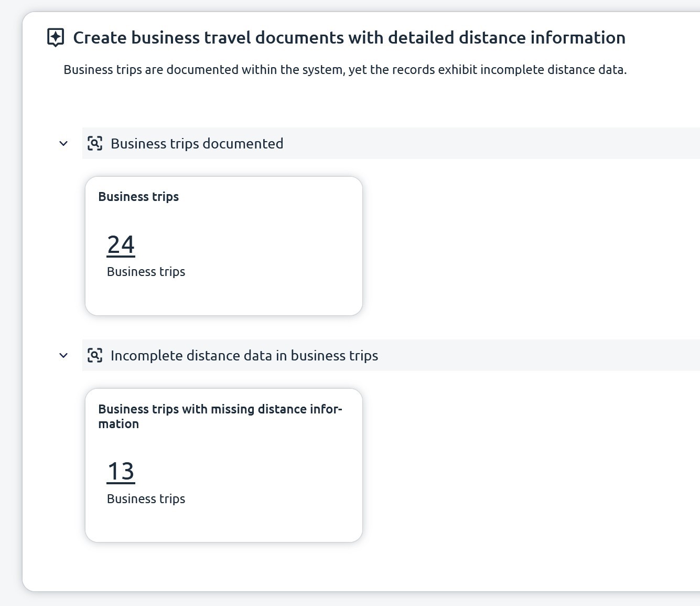Select the Incomplete distance data in business trips header
700x606 pixels.
coord(391,355)
